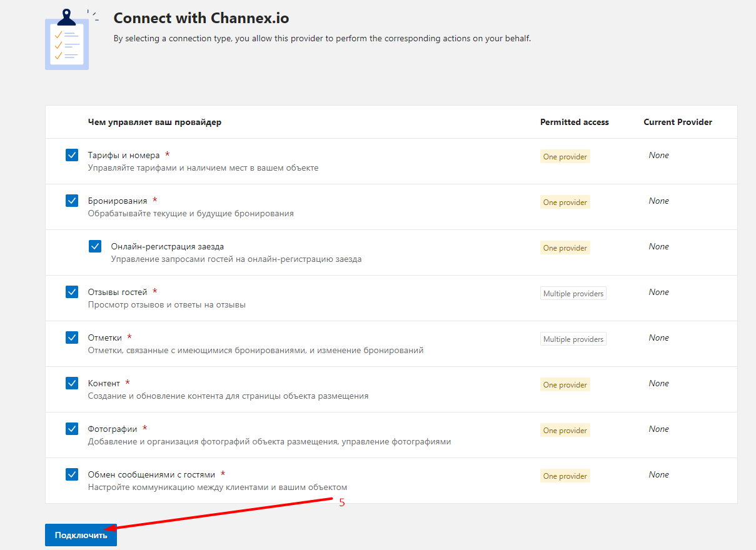This screenshot has height=550, width=756.
Task: Click None value for Обмен сообщениями с гостями
Action: click(x=658, y=474)
